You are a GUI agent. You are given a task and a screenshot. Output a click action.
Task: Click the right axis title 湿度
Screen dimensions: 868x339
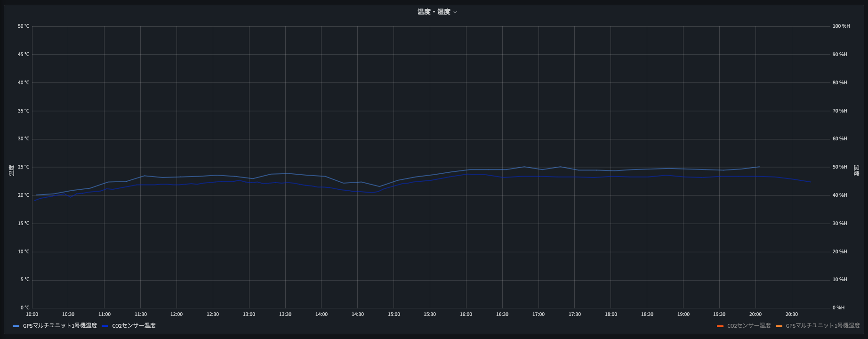(856, 170)
